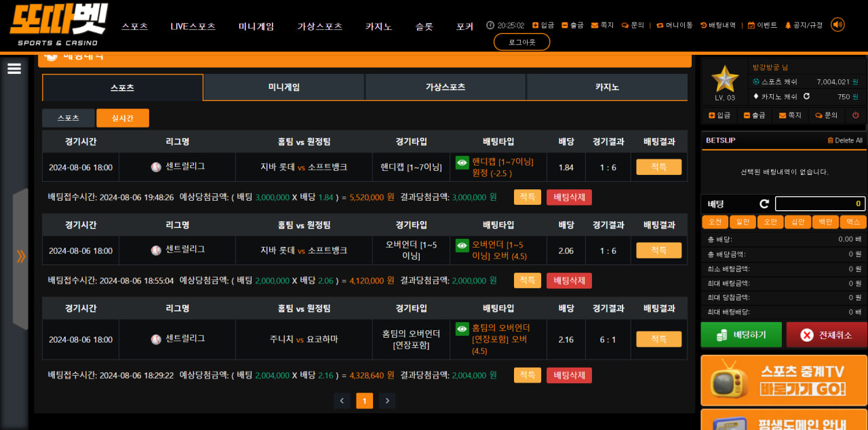Select the 카지노 menu in top navigation
Viewport: 868px width, 430px height.
tap(378, 26)
